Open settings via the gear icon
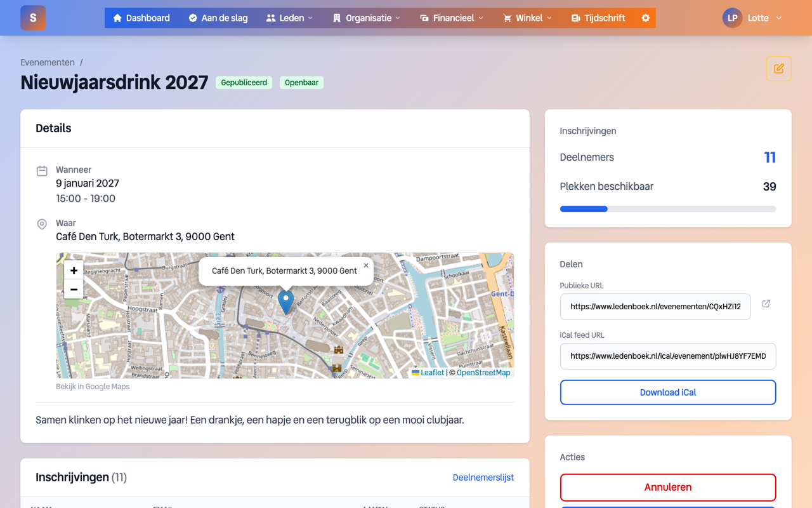The image size is (812, 508). click(x=646, y=18)
